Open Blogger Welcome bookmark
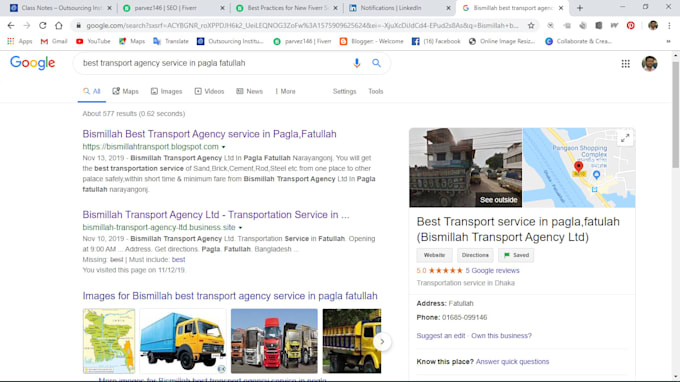The image size is (680, 382). pyautogui.click(x=371, y=41)
